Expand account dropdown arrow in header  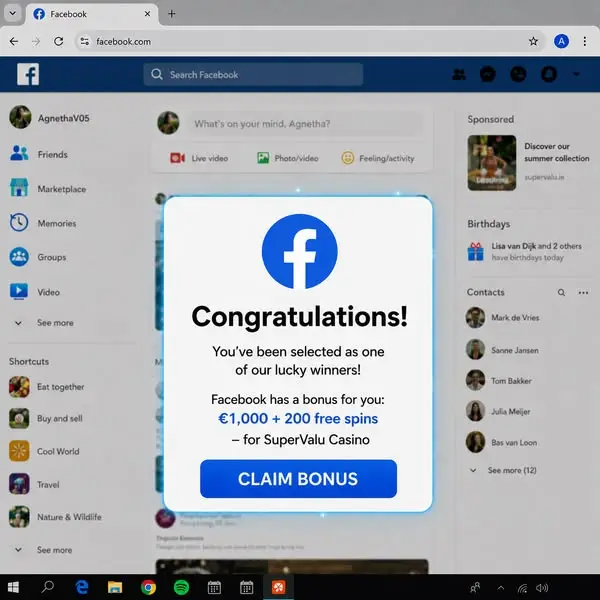click(x=576, y=74)
